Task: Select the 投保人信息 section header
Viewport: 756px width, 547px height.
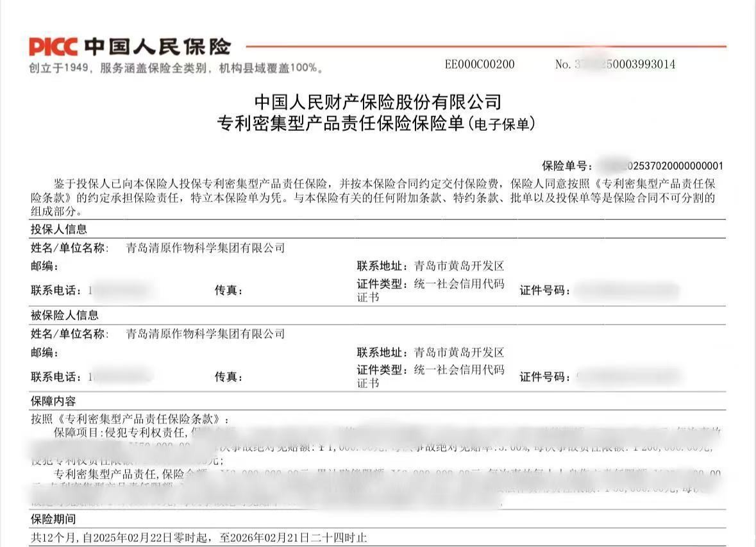Action: (59, 229)
